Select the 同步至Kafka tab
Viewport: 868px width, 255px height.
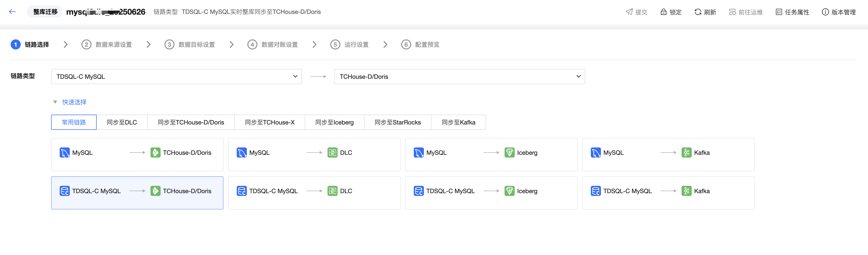(x=458, y=122)
